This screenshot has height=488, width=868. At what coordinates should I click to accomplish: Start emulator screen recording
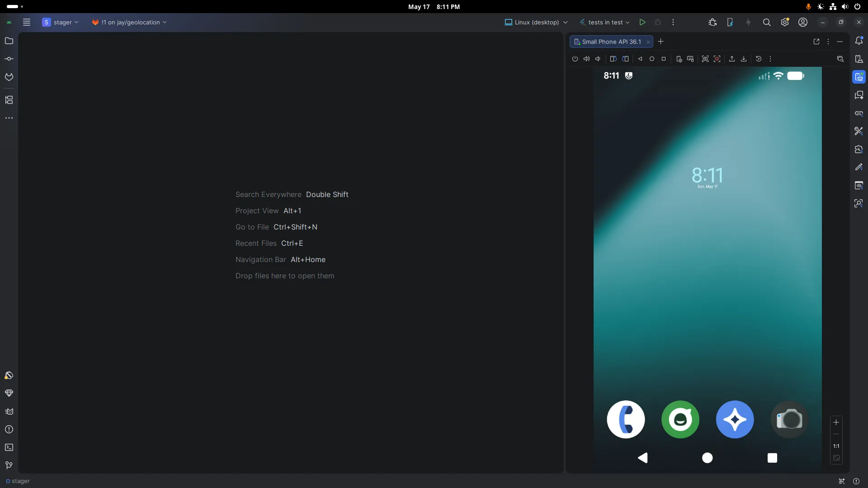(x=717, y=59)
